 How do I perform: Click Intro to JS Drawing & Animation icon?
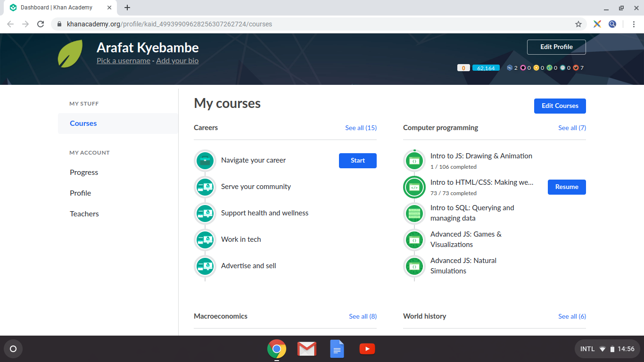click(x=414, y=161)
